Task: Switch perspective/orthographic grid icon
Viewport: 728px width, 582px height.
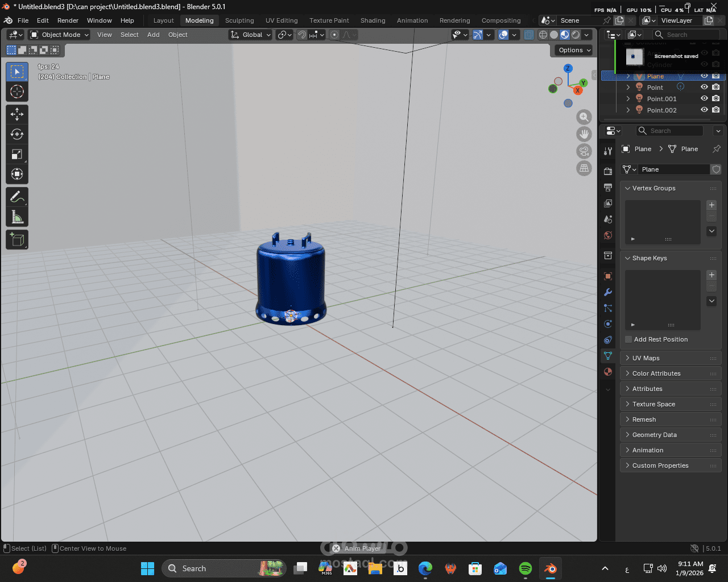Action: (x=584, y=168)
